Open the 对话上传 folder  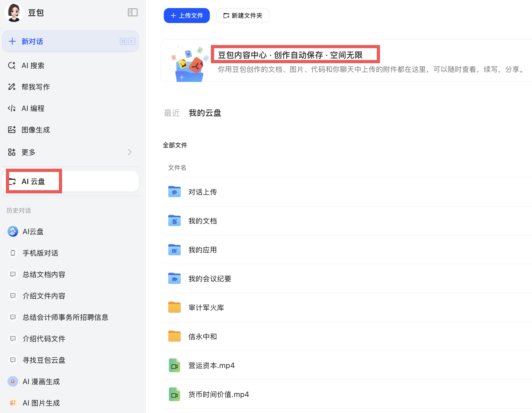coord(347,192)
